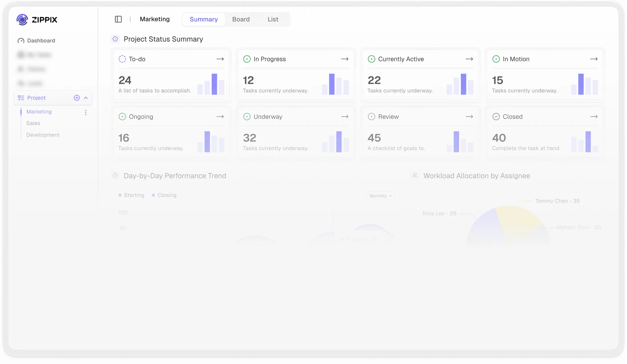
Task: Toggle the Closing legend item
Action: coord(164,195)
